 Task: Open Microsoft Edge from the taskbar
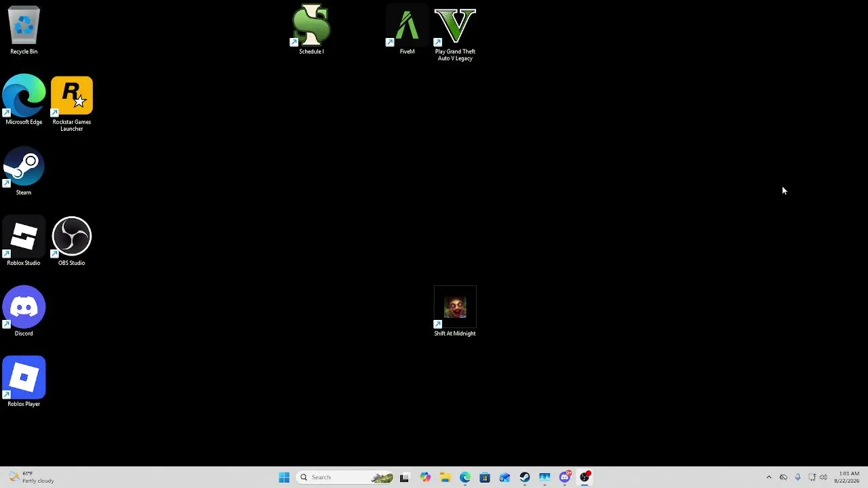tap(465, 477)
